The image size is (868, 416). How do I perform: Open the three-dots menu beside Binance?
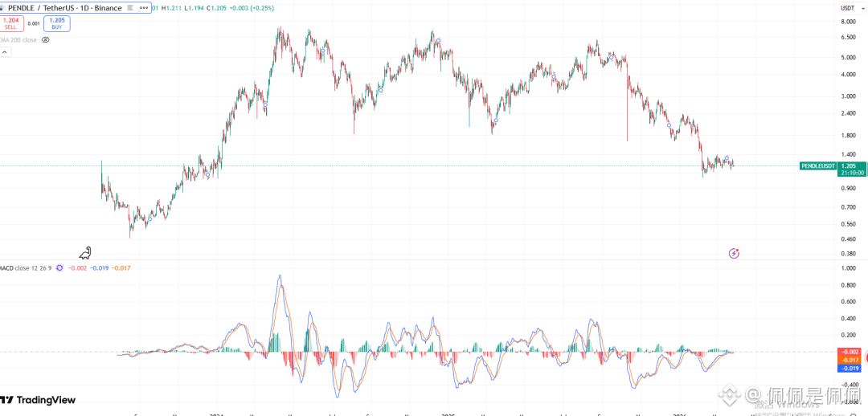click(143, 8)
